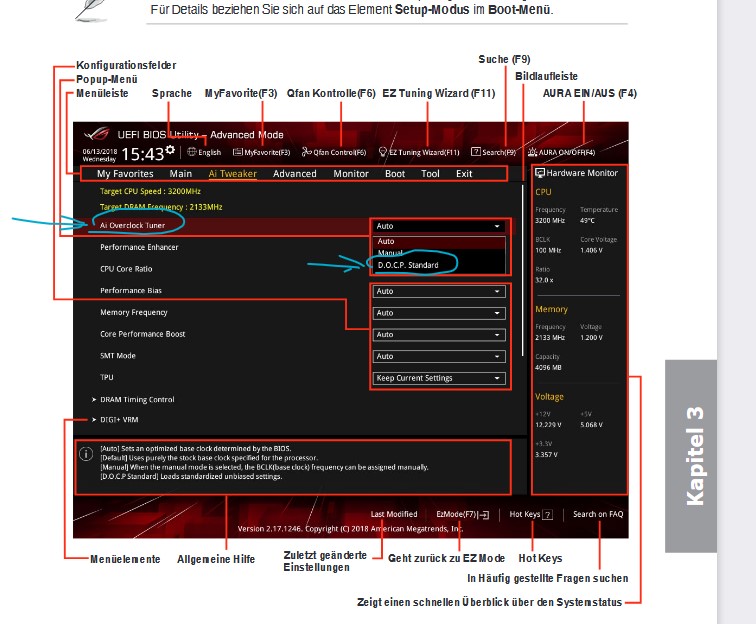Click the Hot Keys question mark icon

click(x=547, y=515)
